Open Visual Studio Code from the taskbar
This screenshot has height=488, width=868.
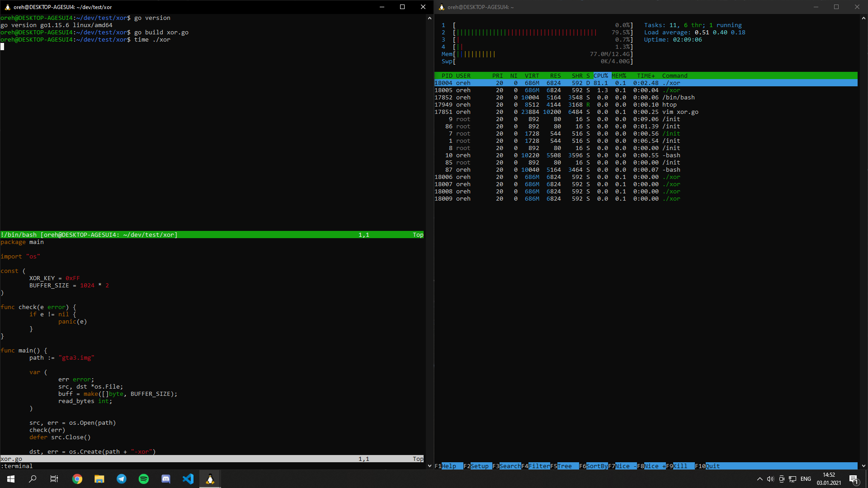188,479
